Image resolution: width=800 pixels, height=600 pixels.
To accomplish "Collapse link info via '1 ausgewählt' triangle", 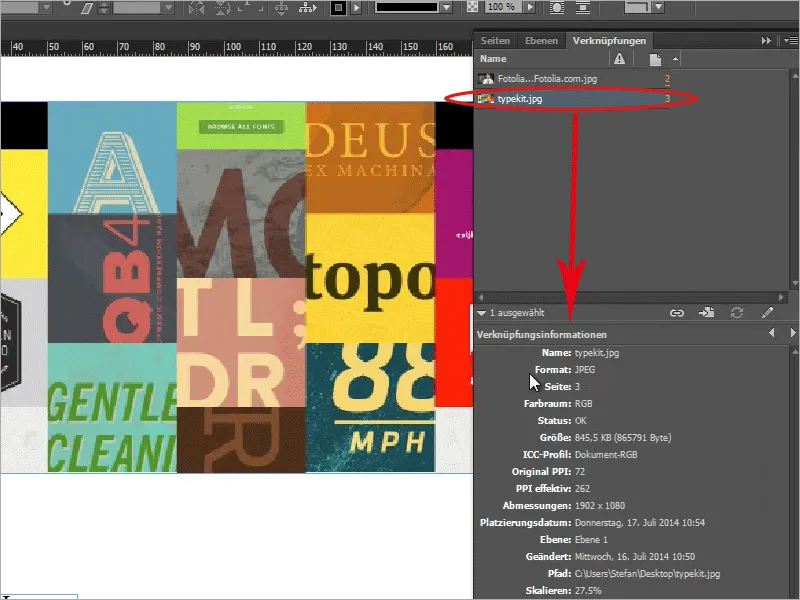I will click(481, 313).
